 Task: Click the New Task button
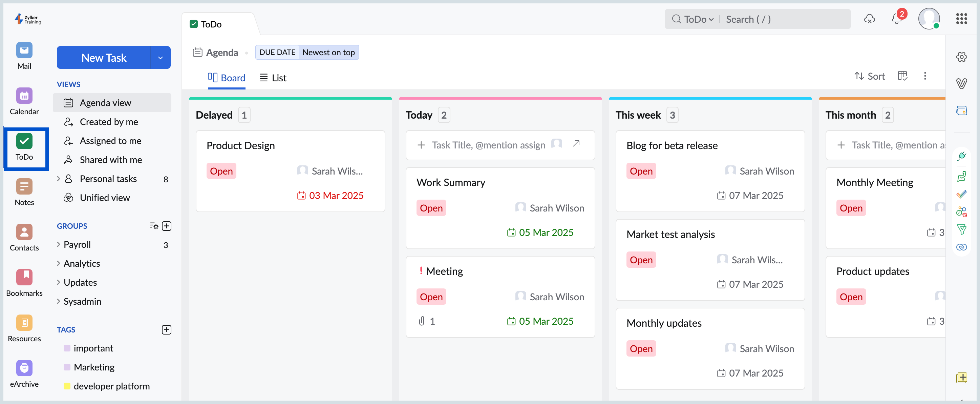tap(104, 58)
